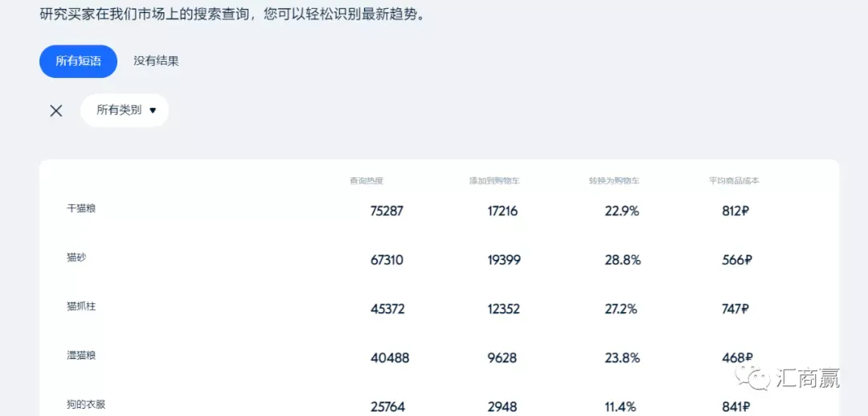868x416 pixels.
Task: Click 猫抓柱 average cost 747₽
Action: [x=735, y=309]
